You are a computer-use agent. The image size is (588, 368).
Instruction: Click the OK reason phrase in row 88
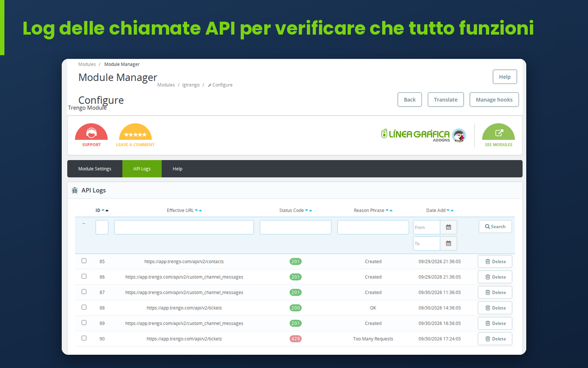pos(373,308)
